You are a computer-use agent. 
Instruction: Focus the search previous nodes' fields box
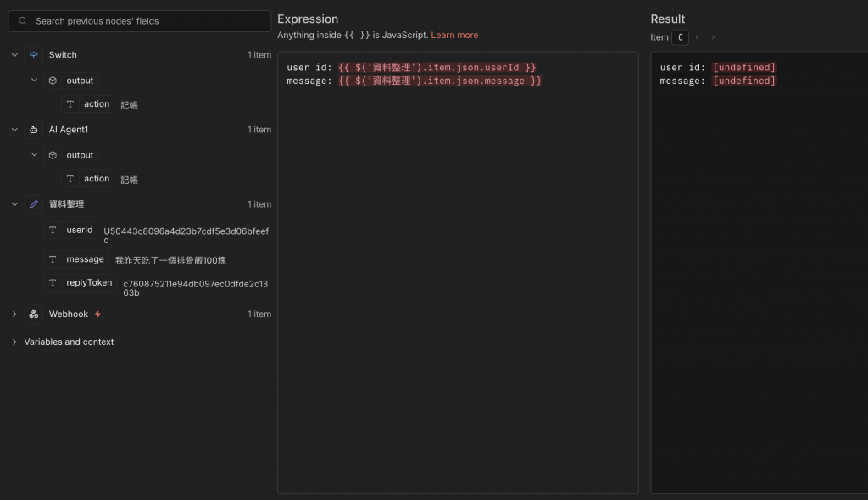[140, 21]
